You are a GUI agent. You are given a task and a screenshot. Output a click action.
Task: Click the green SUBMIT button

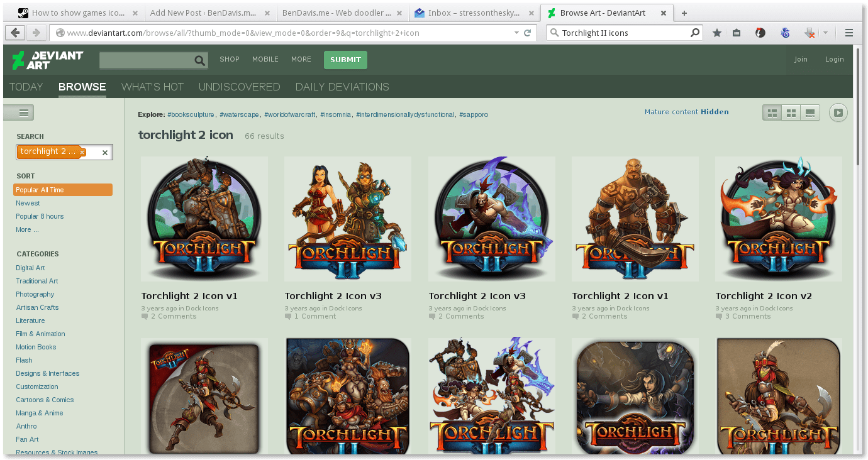(x=345, y=60)
